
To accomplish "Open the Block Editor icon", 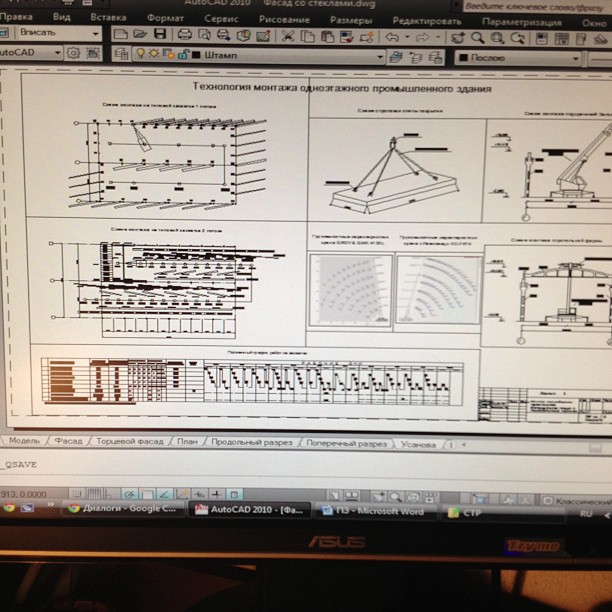I will (x=366, y=37).
